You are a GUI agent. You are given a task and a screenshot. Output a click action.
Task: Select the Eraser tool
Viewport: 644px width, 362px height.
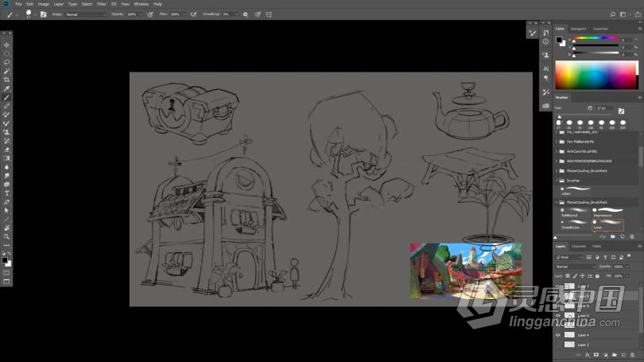tap(6, 150)
